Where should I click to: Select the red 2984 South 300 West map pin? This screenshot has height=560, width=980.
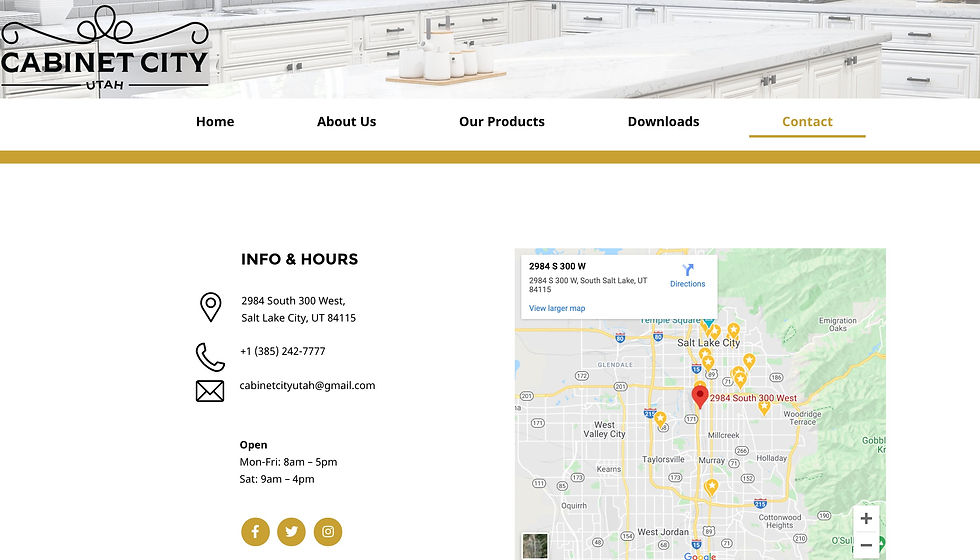[x=699, y=396]
